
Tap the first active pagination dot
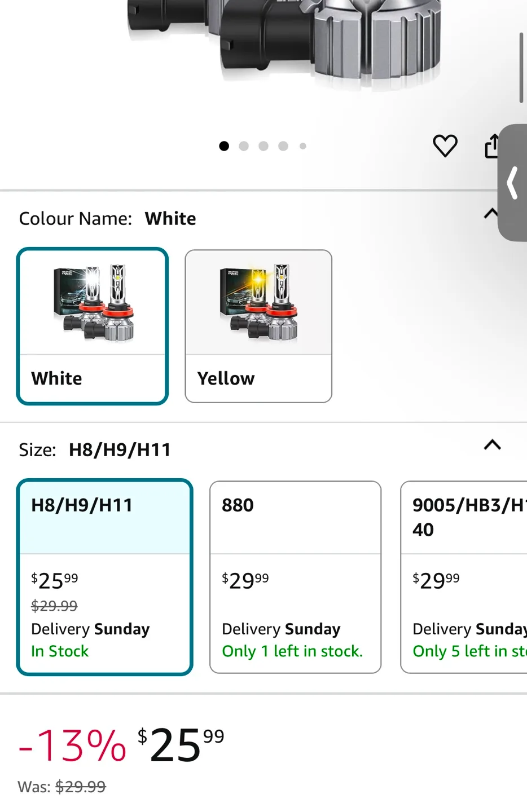224,146
